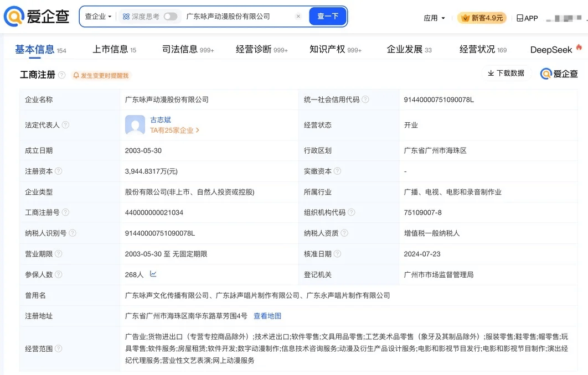Click the 登记机关 value 广州市市场监督管理局

[x=439, y=275]
